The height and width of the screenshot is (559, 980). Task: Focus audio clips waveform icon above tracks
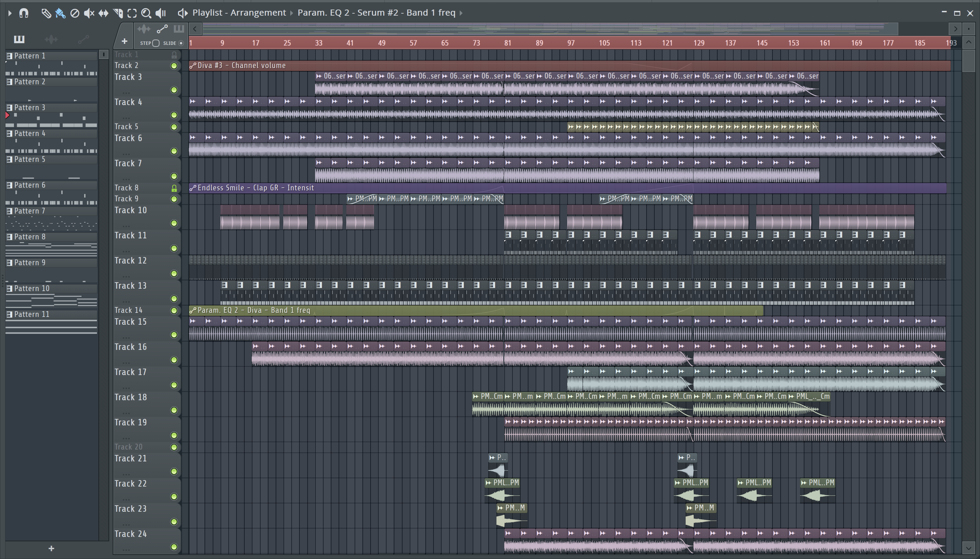[x=144, y=29]
